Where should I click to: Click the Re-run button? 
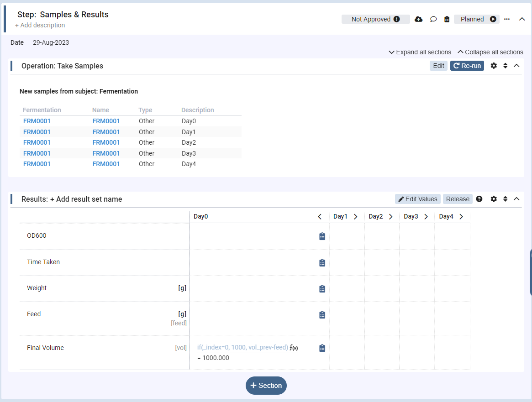467,66
